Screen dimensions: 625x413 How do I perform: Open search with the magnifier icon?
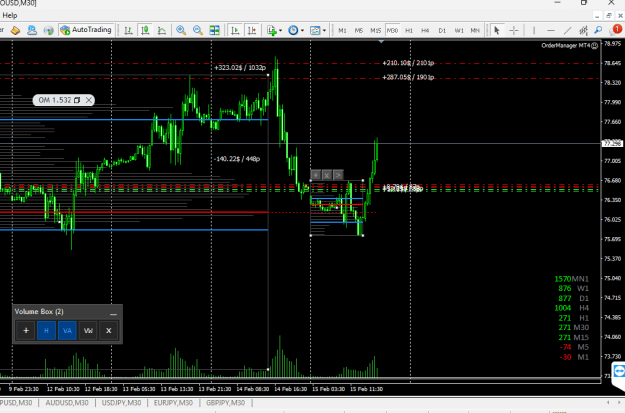tap(598, 30)
